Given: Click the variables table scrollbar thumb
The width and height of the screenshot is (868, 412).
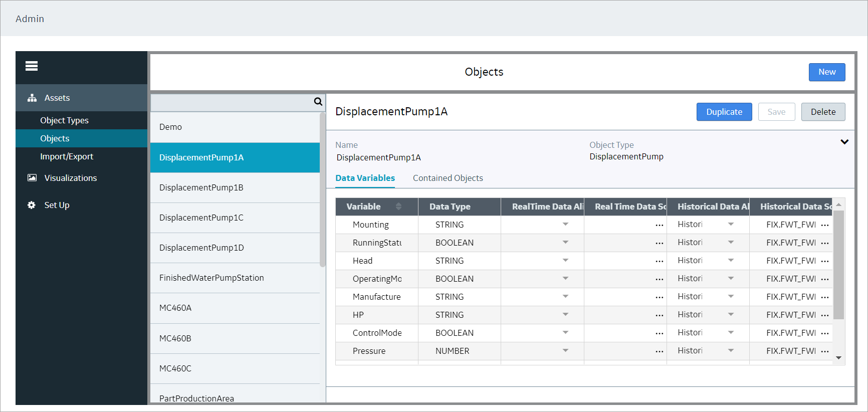Looking at the screenshot, I should pyautogui.click(x=838, y=265).
